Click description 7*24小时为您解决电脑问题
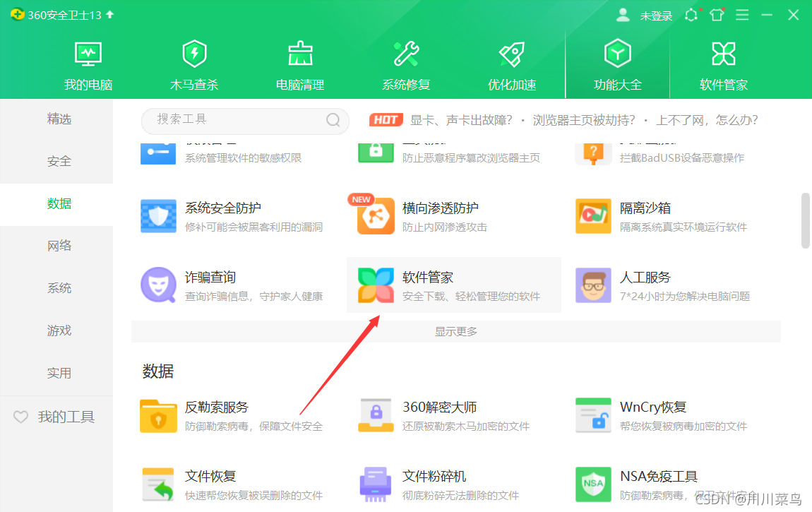Image resolution: width=812 pixels, height=512 pixels. [x=685, y=297]
